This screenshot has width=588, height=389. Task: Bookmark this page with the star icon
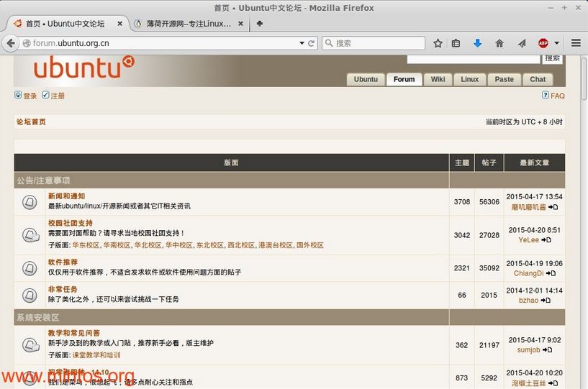pyautogui.click(x=438, y=43)
